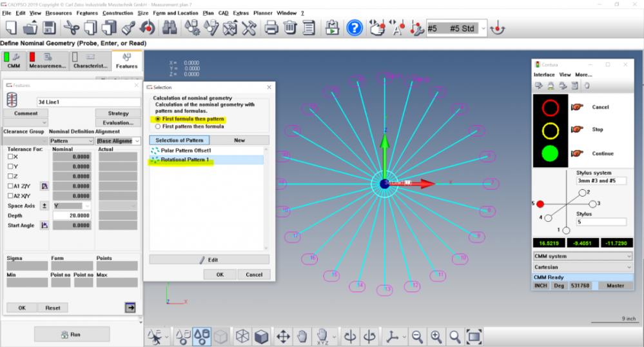This screenshot has height=347, width=644.
Task: Click the pan hand icon
Action: [x=302, y=337]
